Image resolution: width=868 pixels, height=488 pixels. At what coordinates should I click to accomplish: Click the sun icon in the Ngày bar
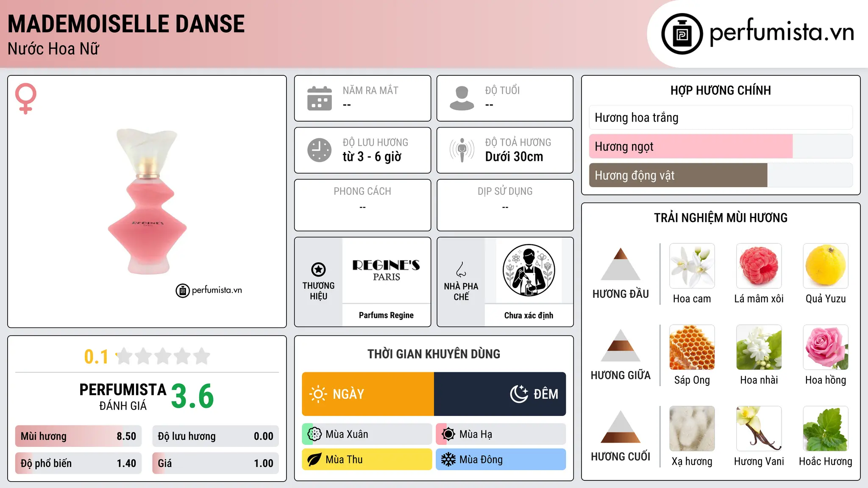click(318, 394)
